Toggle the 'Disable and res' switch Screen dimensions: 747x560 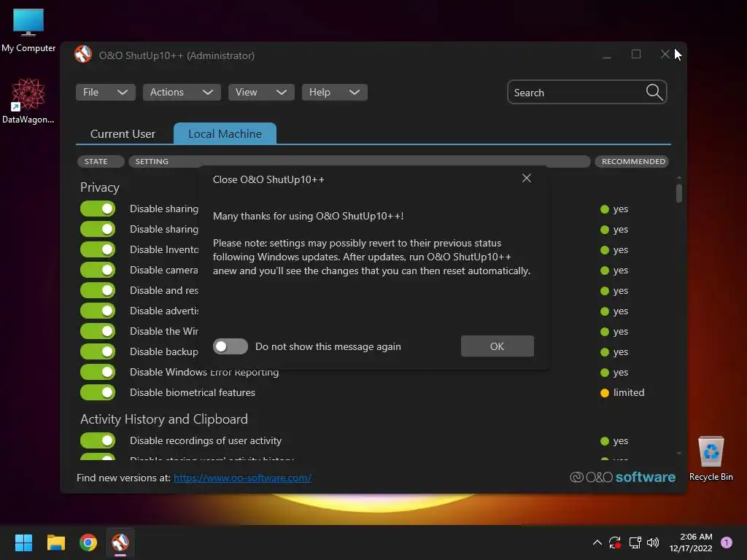98,290
